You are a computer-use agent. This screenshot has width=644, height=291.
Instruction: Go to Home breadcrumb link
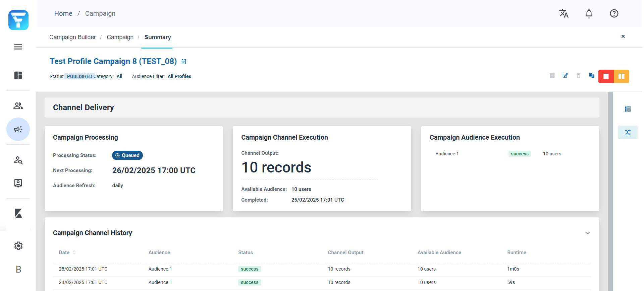(x=63, y=13)
